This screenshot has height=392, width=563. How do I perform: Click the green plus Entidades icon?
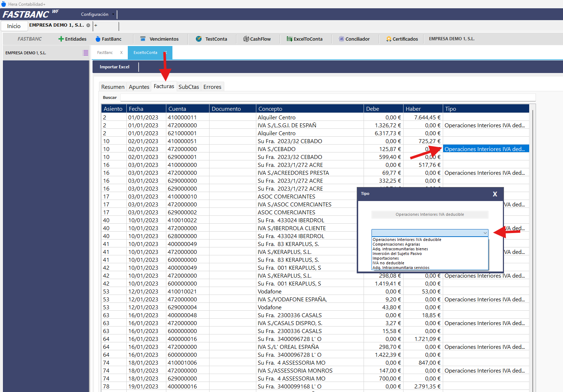[x=61, y=39]
